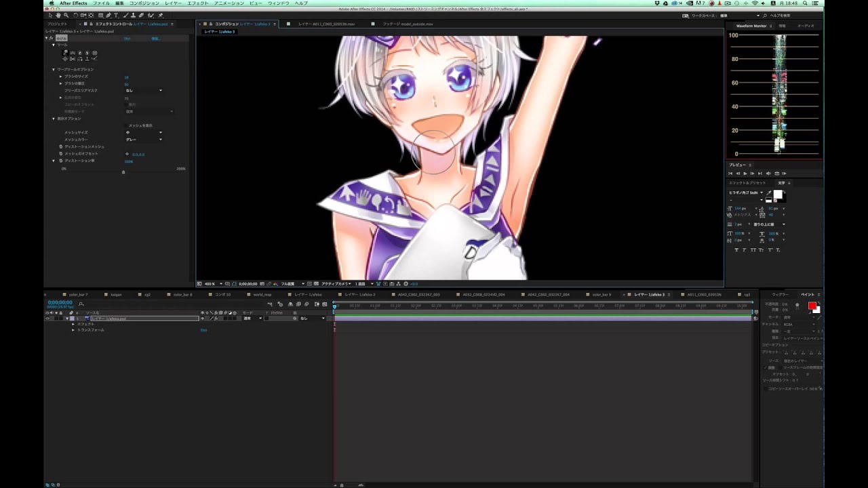Choose the Shift Pixels tool in Liquify
Screen dimensions: 868x488
pyautogui.click(x=73, y=59)
